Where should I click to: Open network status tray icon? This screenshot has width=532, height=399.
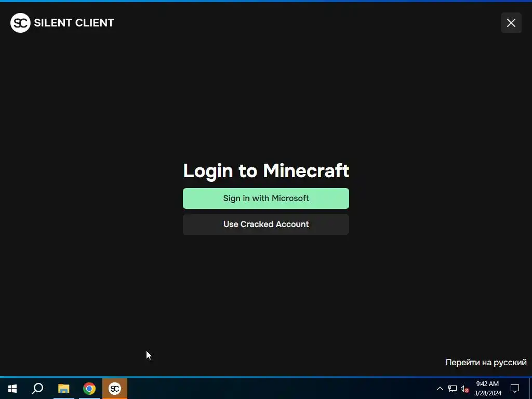(453, 389)
